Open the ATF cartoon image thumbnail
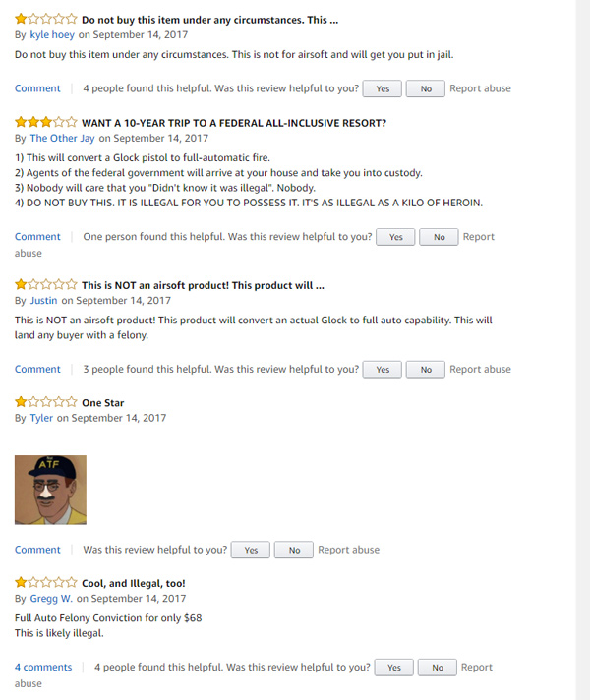Viewport: 590px width, 700px height. (50, 490)
